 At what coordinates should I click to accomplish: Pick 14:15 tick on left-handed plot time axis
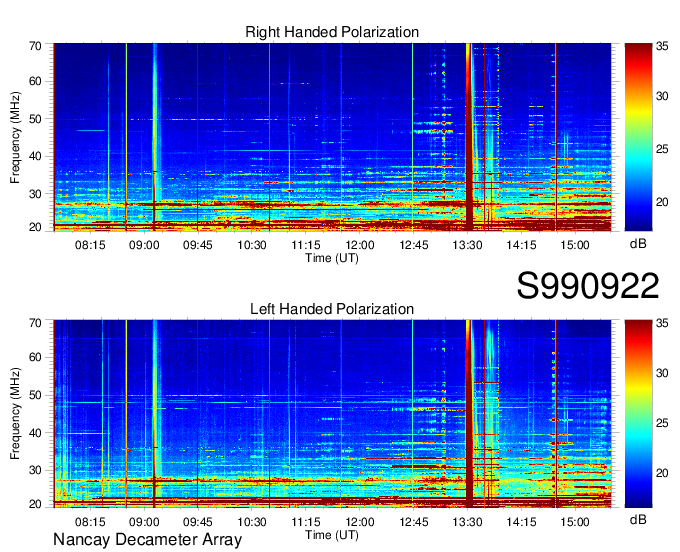(521, 522)
